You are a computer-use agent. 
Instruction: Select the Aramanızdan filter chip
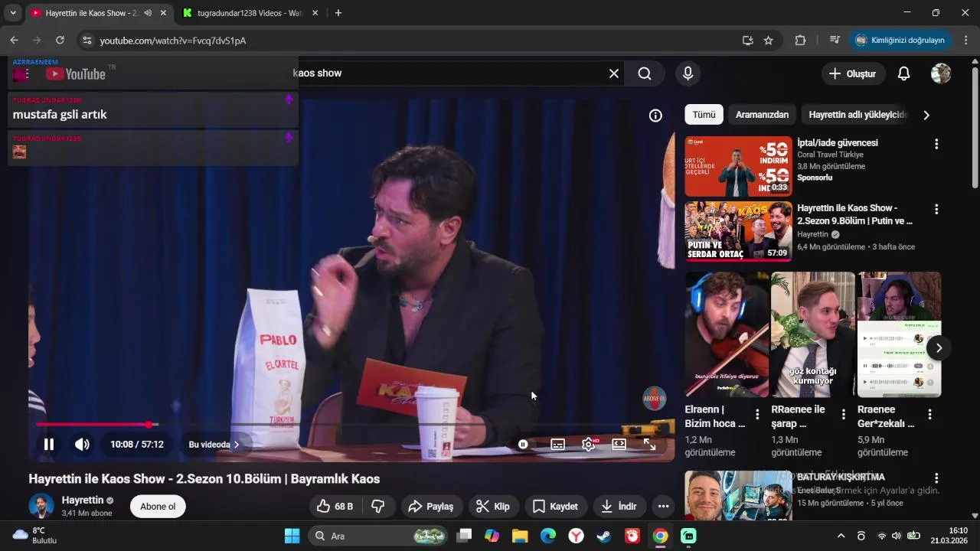point(762,115)
